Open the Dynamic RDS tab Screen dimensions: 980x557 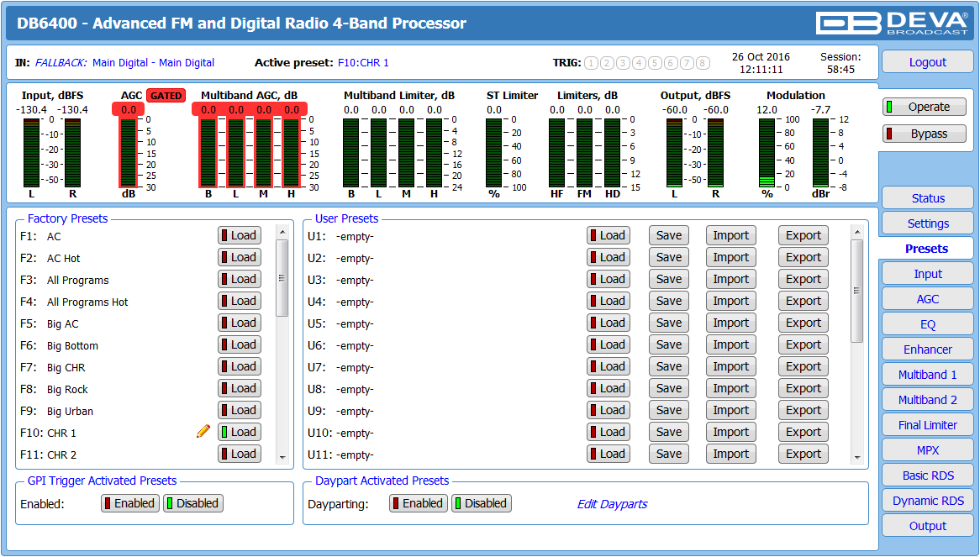[928, 501]
